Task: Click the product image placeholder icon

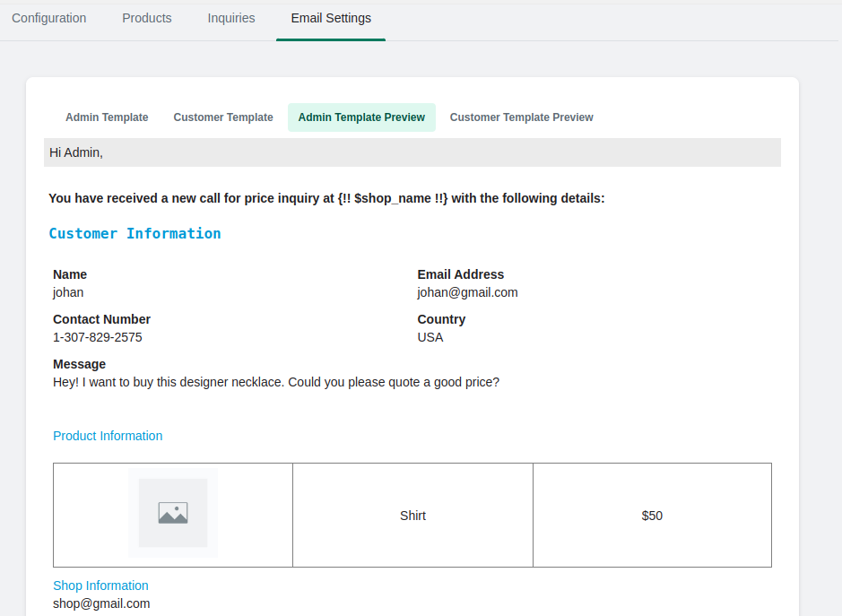Action: coord(173,513)
